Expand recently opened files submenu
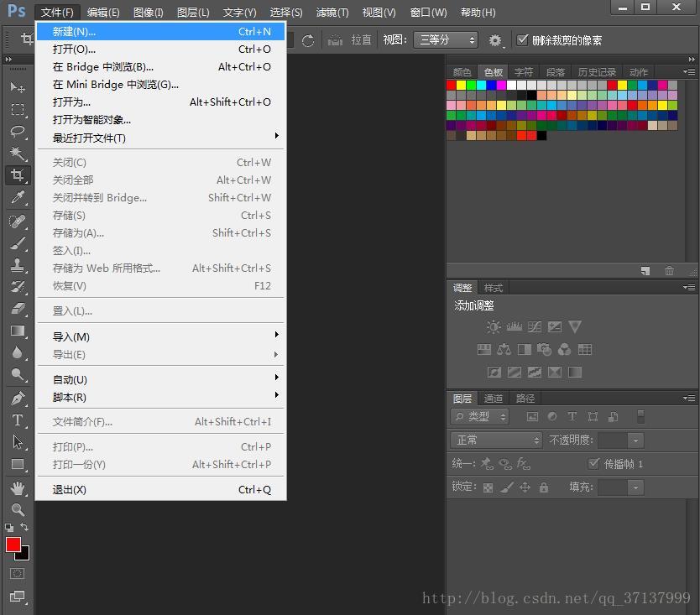 point(160,138)
